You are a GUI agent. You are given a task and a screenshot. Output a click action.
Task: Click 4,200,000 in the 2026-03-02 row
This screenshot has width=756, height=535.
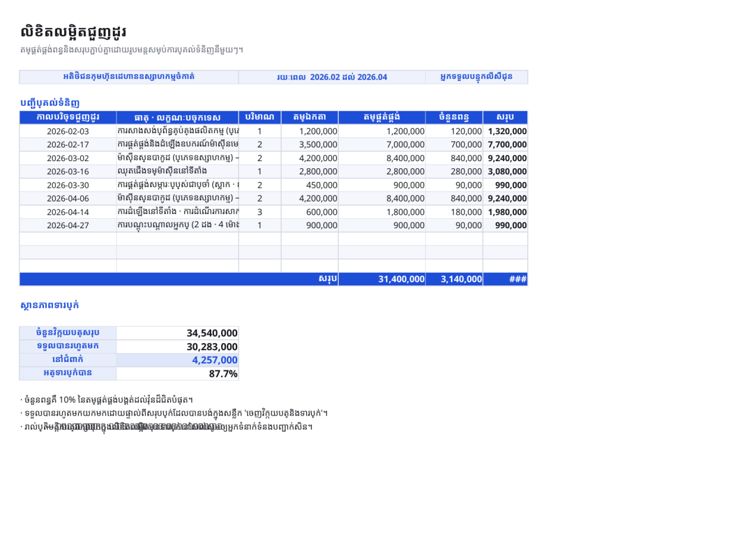(310, 158)
